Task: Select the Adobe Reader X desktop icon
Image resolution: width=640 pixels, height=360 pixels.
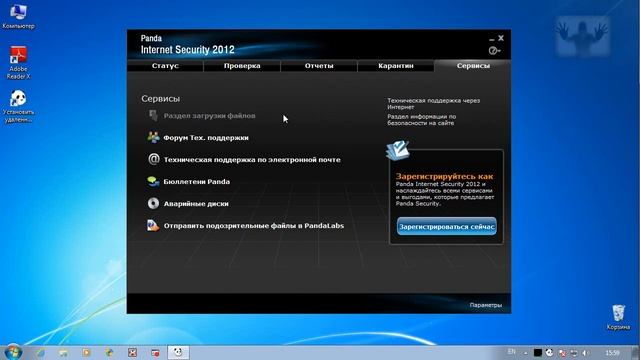Action: click(18, 63)
